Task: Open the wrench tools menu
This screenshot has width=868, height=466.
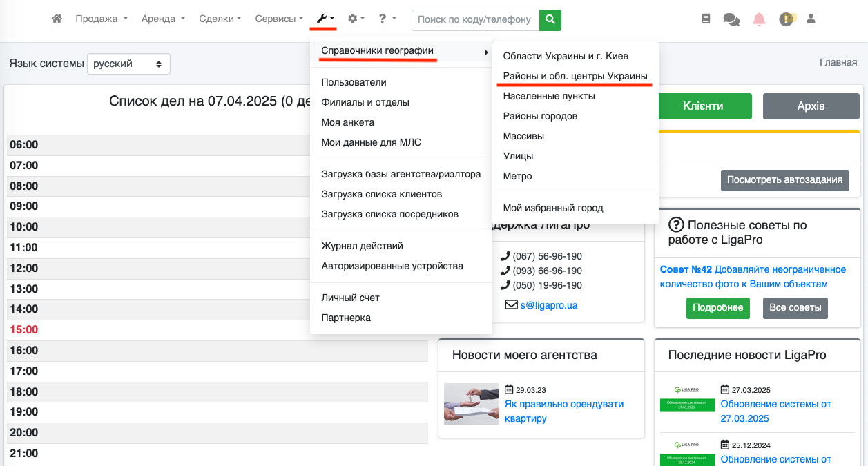Action: 325,19
